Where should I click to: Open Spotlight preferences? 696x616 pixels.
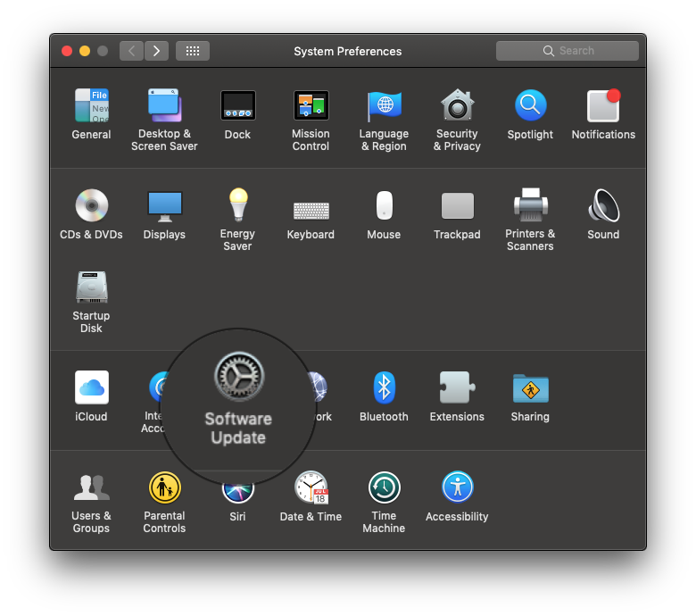530,106
